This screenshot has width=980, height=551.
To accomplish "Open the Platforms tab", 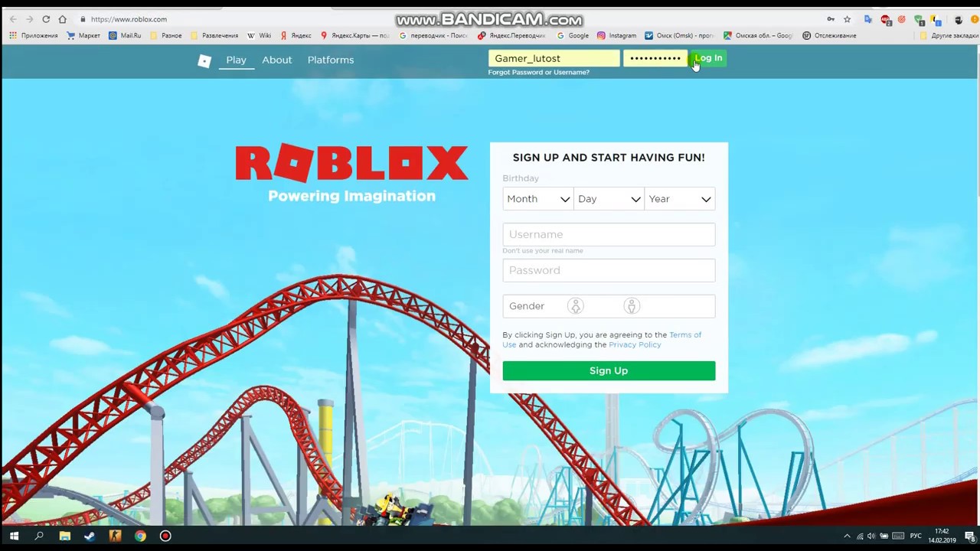I will pyautogui.click(x=331, y=60).
